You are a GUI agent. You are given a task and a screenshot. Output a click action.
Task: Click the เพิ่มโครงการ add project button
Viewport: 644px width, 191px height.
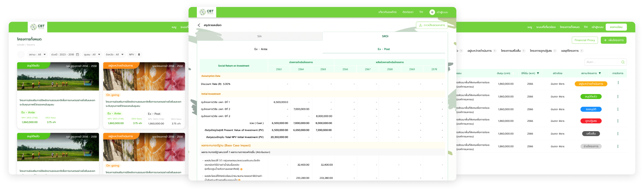click(614, 40)
